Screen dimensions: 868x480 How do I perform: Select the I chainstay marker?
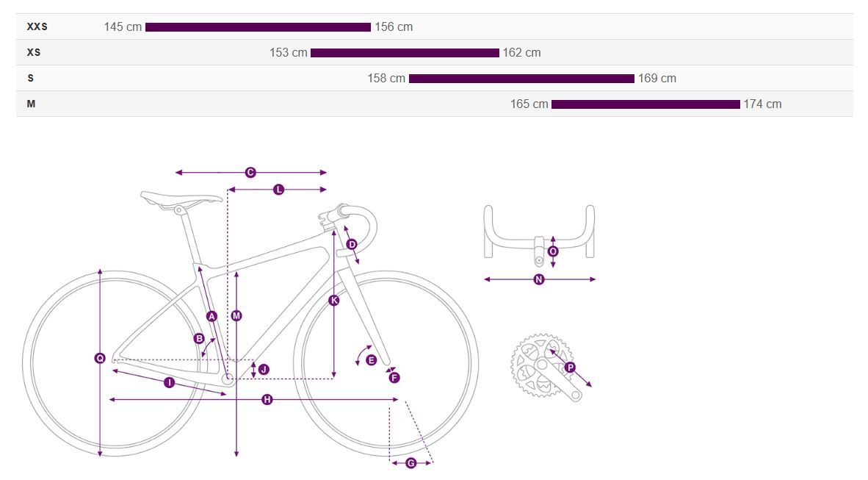pos(169,382)
